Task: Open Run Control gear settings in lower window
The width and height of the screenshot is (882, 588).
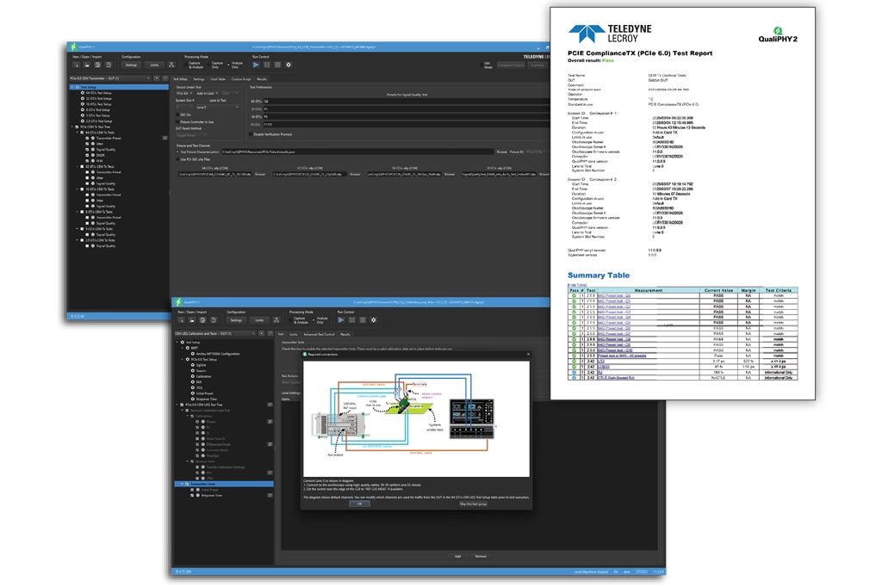Action: (x=374, y=320)
